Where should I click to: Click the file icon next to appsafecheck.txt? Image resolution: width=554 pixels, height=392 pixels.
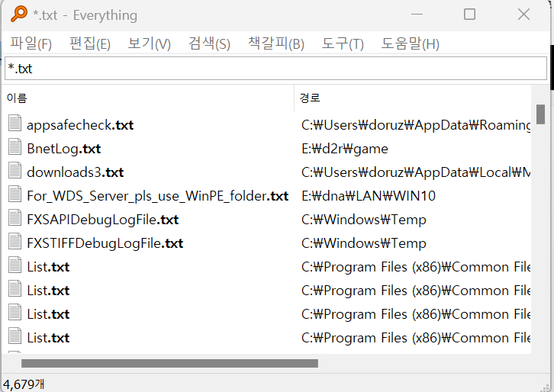click(x=14, y=124)
